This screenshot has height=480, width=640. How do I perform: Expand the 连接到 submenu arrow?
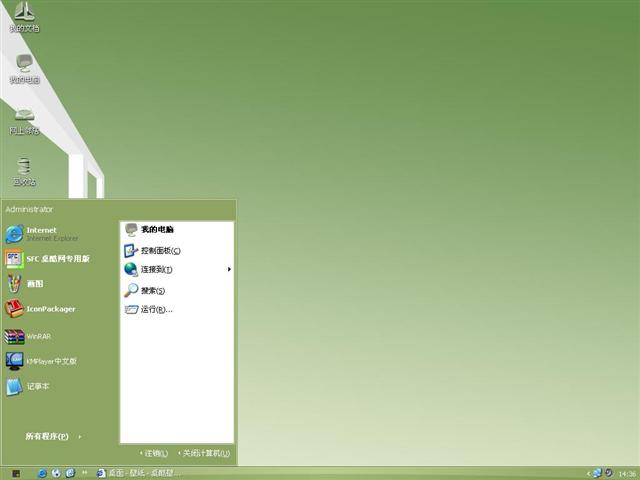(229, 269)
